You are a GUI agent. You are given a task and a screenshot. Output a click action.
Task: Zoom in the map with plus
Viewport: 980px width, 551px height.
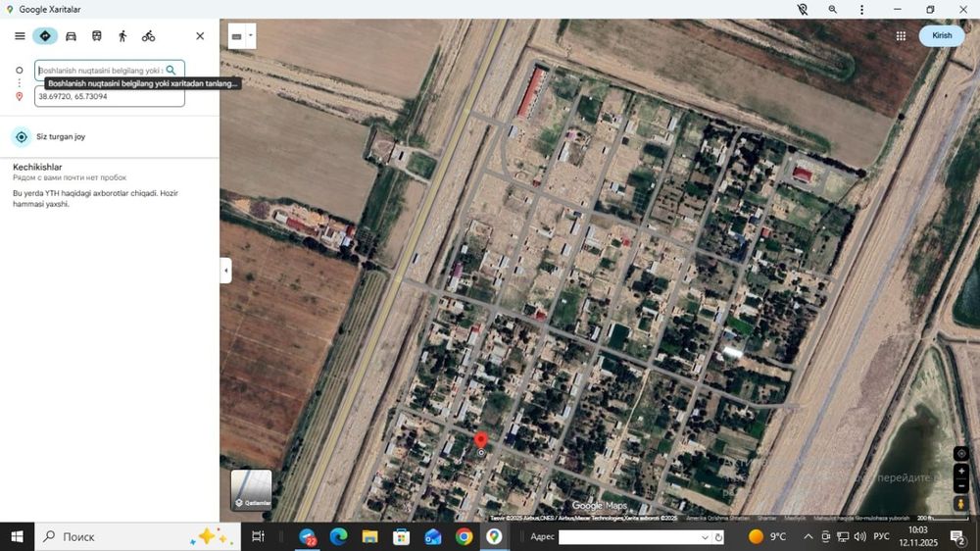coord(960,471)
